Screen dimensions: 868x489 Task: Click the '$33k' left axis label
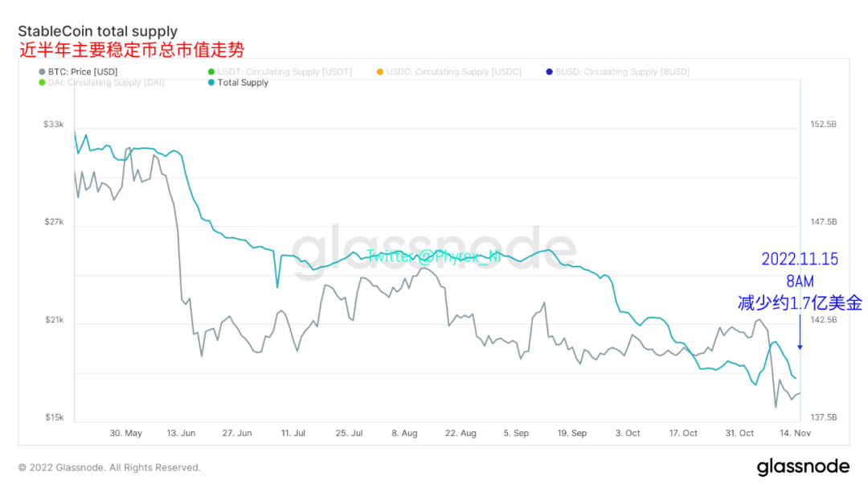click(x=53, y=125)
